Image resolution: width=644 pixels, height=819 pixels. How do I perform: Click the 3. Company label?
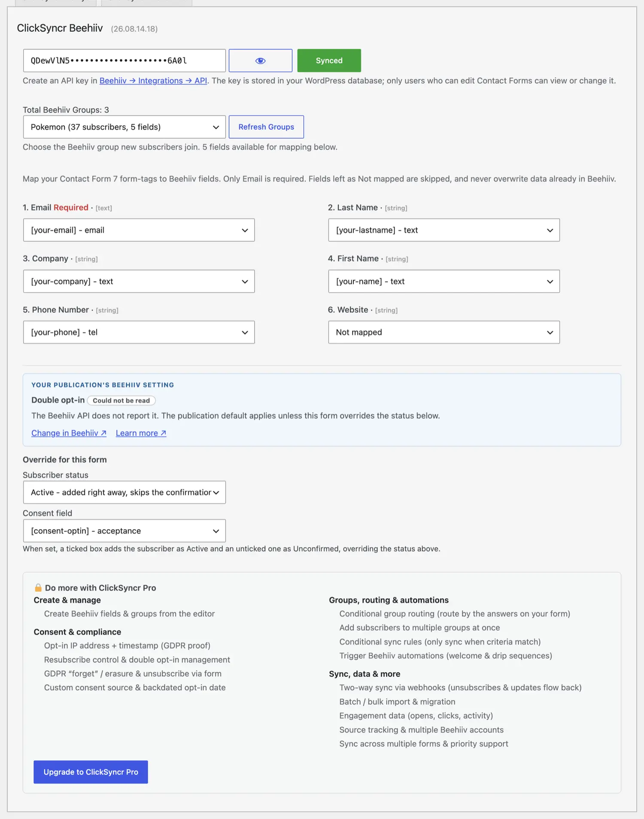(46, 259)
